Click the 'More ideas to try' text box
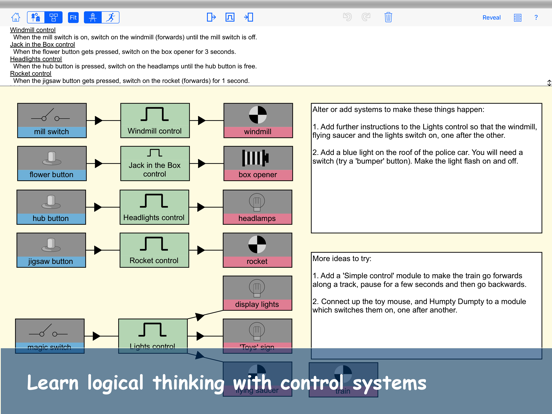Image resolution: width=552 pixels, height=414 pixels. [426, 306]
